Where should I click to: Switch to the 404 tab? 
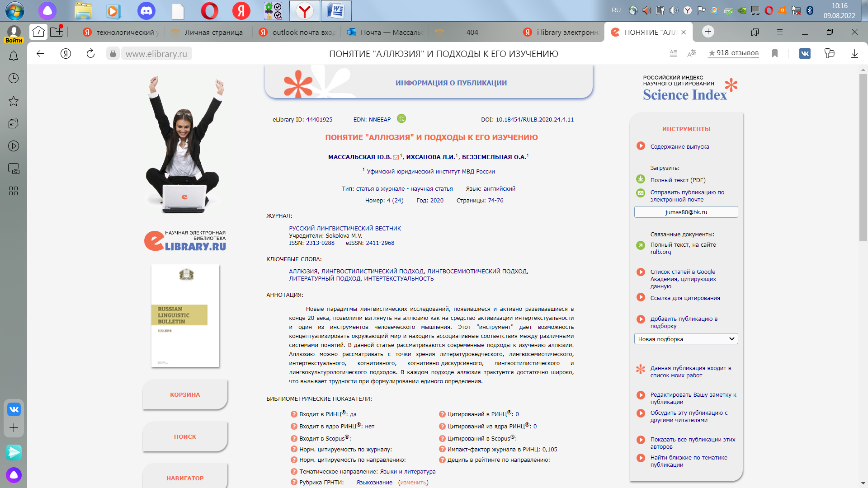pyautogui.click(x=472, y=32)
